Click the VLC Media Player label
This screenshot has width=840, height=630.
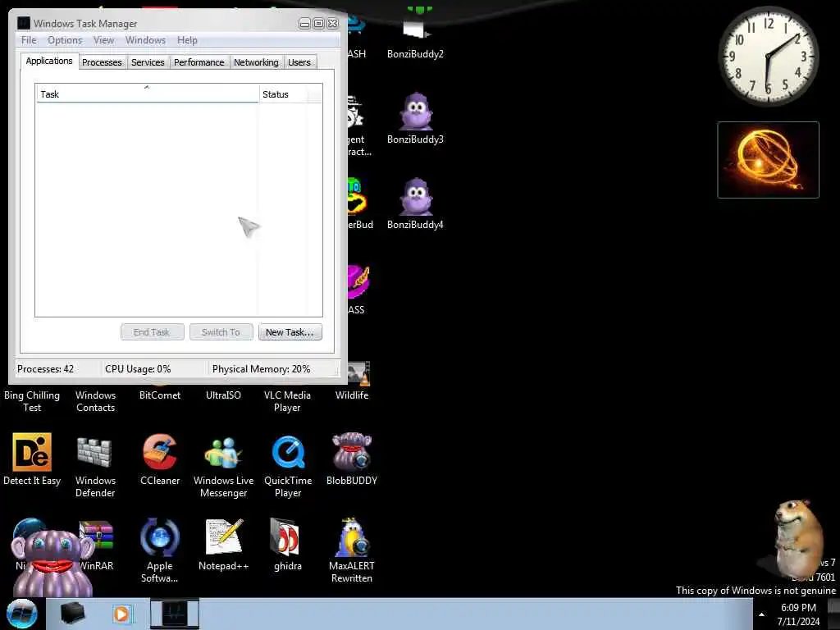point(287,401)
